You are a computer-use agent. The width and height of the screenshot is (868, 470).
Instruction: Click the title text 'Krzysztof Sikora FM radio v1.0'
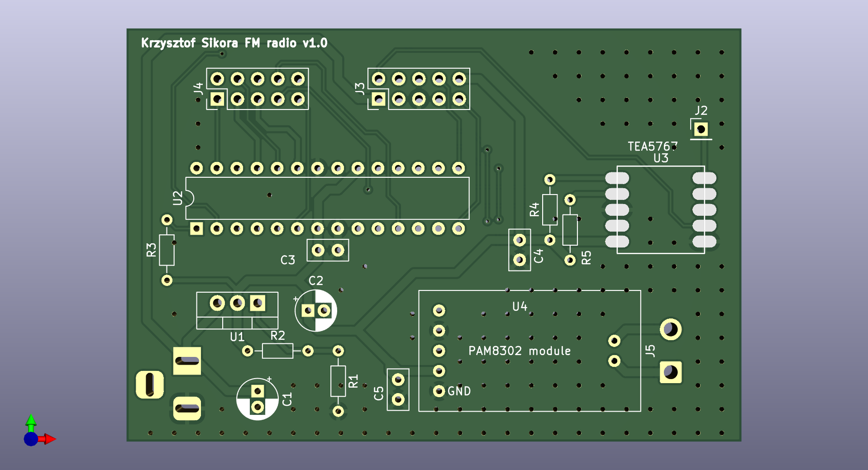tap(234, 43)
